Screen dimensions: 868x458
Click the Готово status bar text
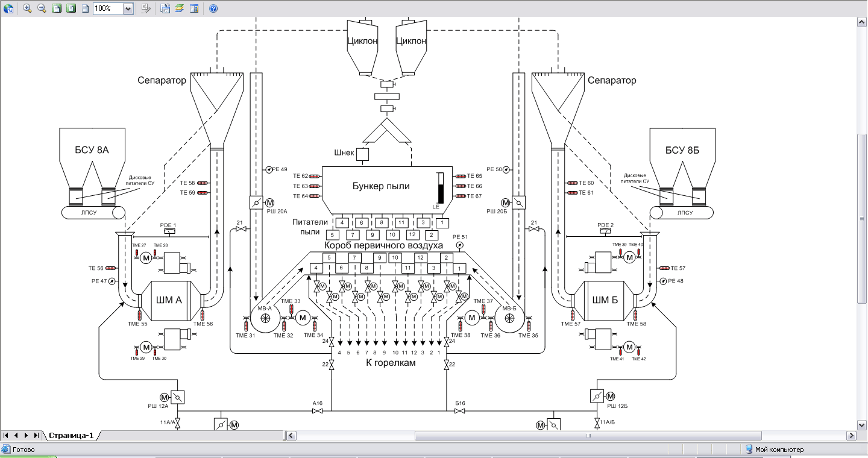tap(24, 450)
